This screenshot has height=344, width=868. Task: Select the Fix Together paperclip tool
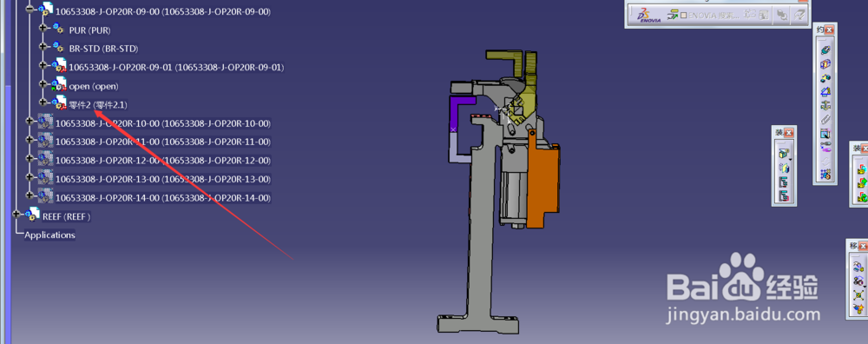coord(825,119)
